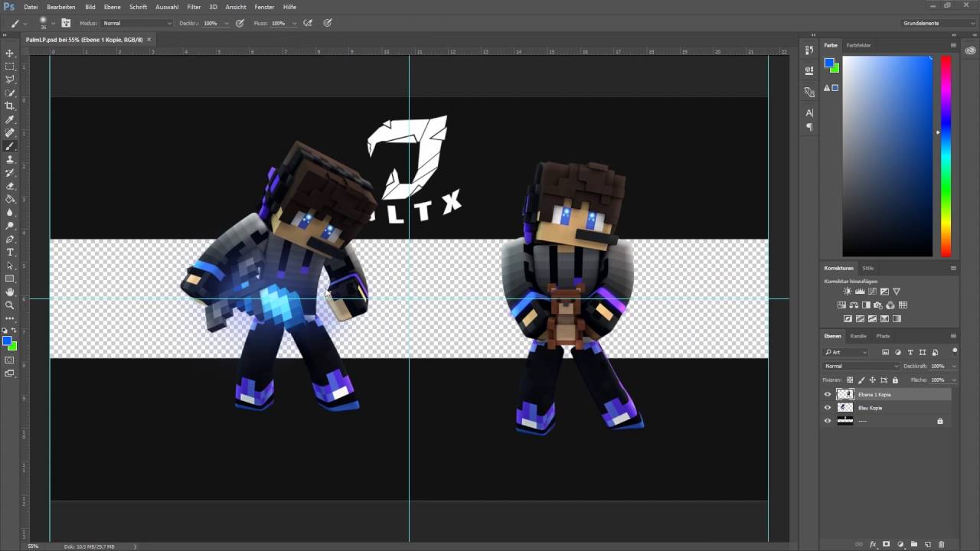Select the Eyedropper tool

point(10,119)
